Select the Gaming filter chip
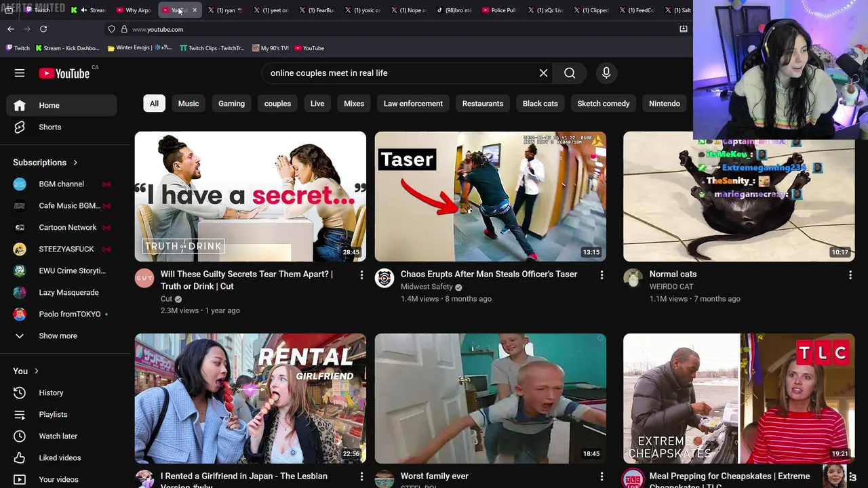The image size is (868, 488). click(x=231, y=104)
